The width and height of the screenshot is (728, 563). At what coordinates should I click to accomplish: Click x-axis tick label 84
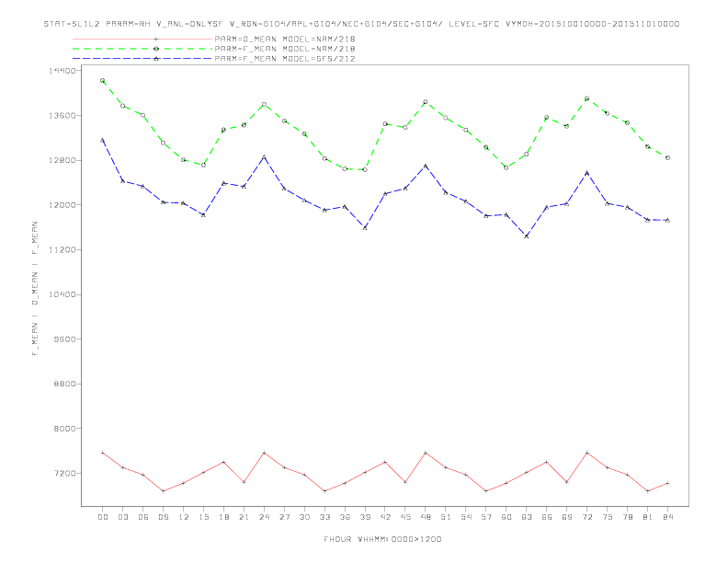pyautogui.click(x=667, y=517)
